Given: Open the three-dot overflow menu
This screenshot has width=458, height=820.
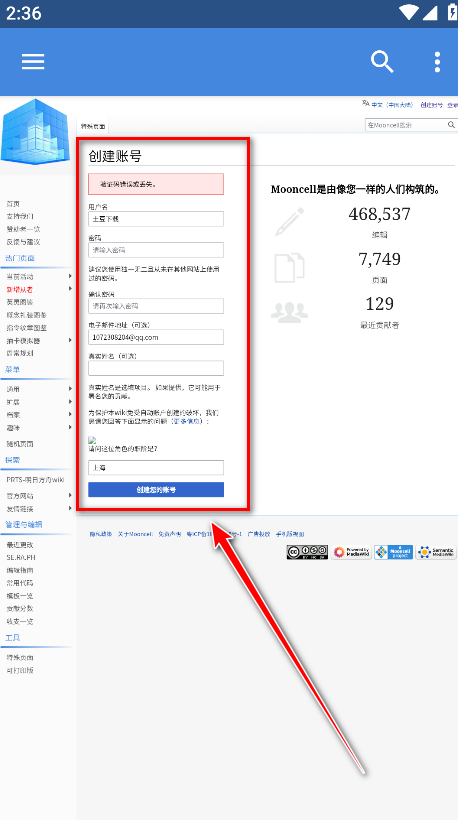Looking at the screenshot, I should 437,62.
